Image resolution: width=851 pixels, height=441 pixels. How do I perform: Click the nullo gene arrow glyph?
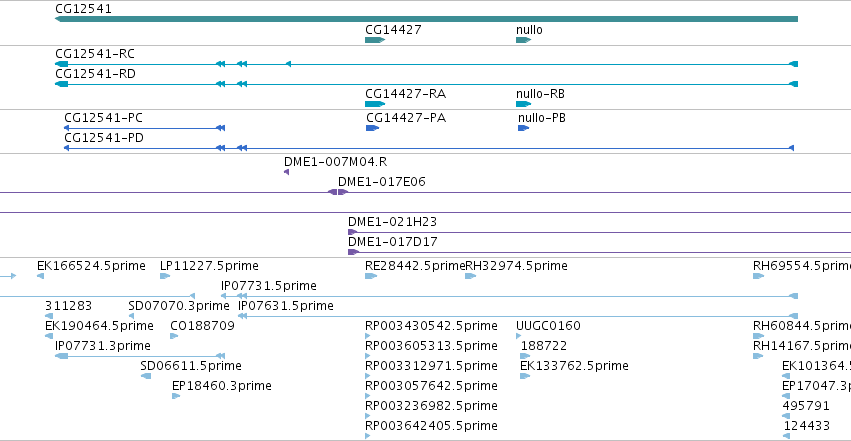click(523, 40)
